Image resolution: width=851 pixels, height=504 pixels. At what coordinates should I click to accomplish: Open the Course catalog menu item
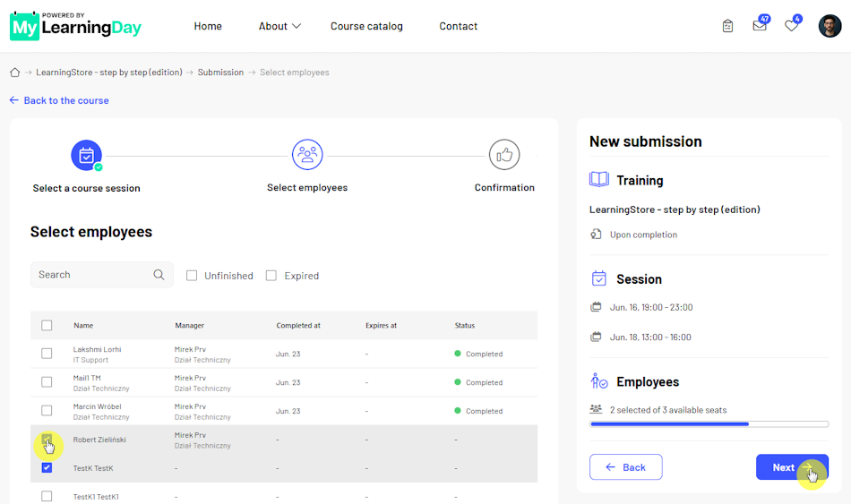pyautogui.click(x=367, y=26)
